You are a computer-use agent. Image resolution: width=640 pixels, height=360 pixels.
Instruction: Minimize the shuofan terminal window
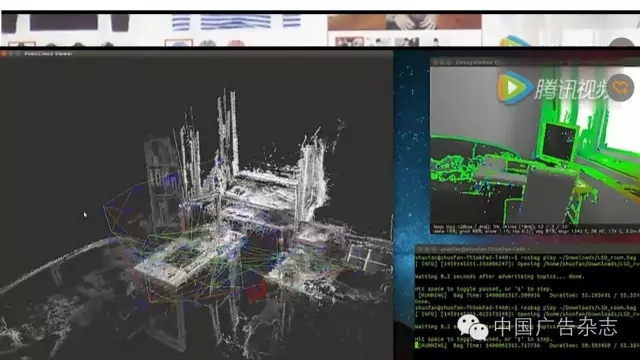coord(428,249)
